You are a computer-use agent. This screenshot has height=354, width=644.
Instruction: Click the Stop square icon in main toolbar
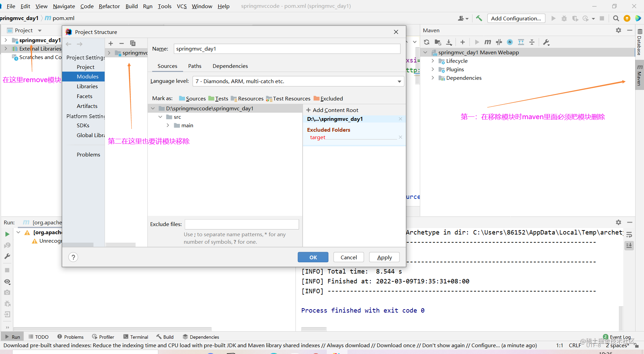602,18
